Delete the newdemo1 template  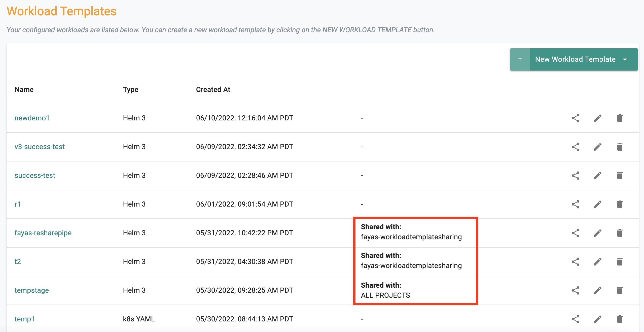tap(620, 118)
